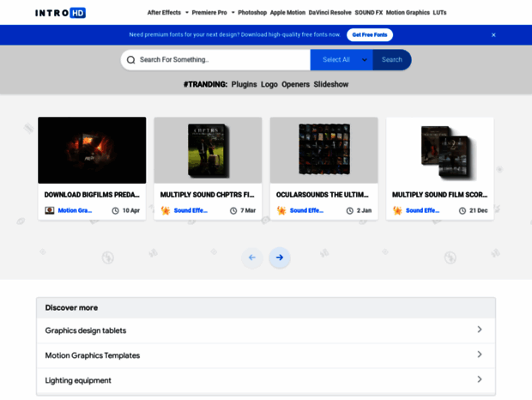Click the Search For Something input field
The image size is (532, 400).
[221, 60]
